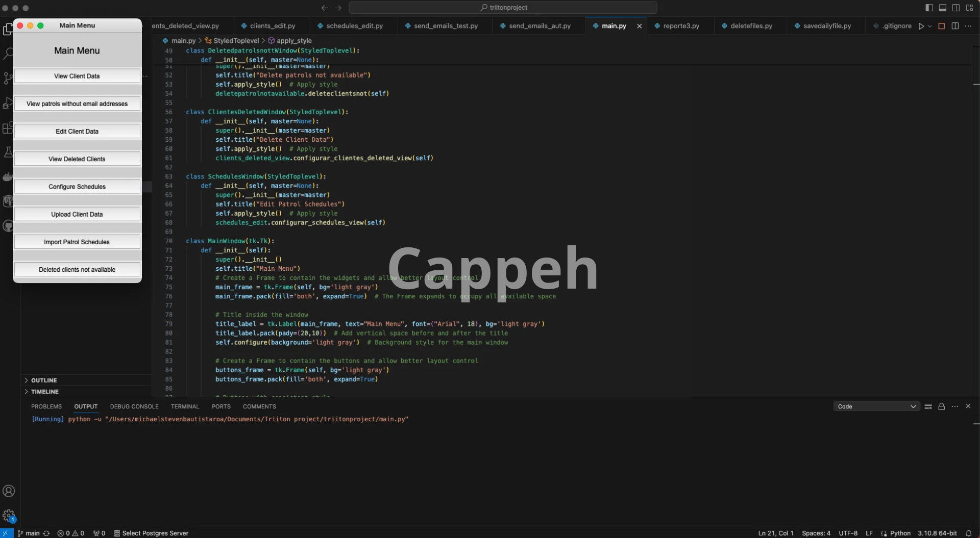Click the View Client Data button
Screen dimensions: 980x538
[x=77, y=76]
